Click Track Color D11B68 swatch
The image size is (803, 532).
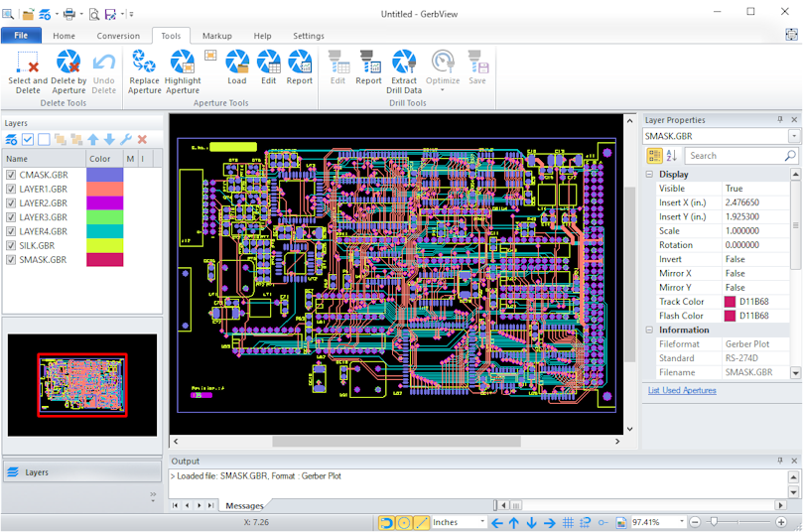[730, 302]
